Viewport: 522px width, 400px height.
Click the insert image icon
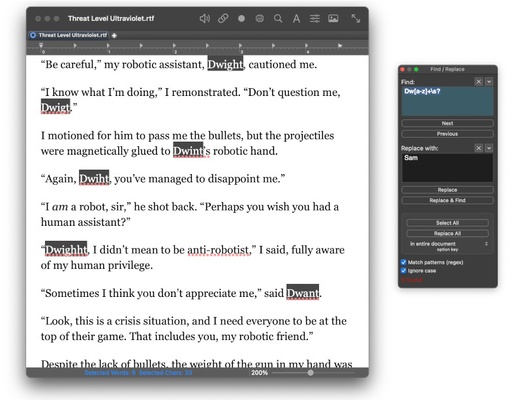tap(333, 19)
